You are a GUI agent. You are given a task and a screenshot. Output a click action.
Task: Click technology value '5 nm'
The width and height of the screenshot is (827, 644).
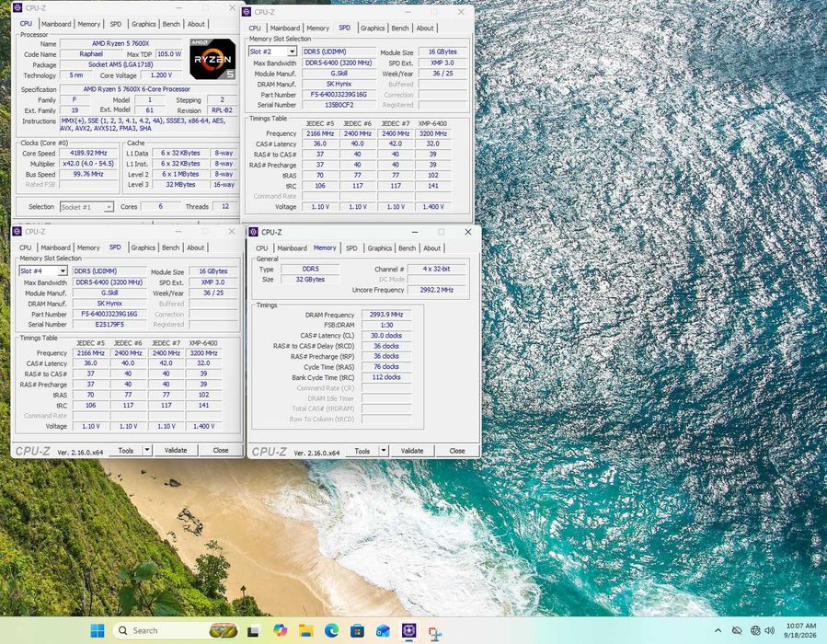point(76,75)
